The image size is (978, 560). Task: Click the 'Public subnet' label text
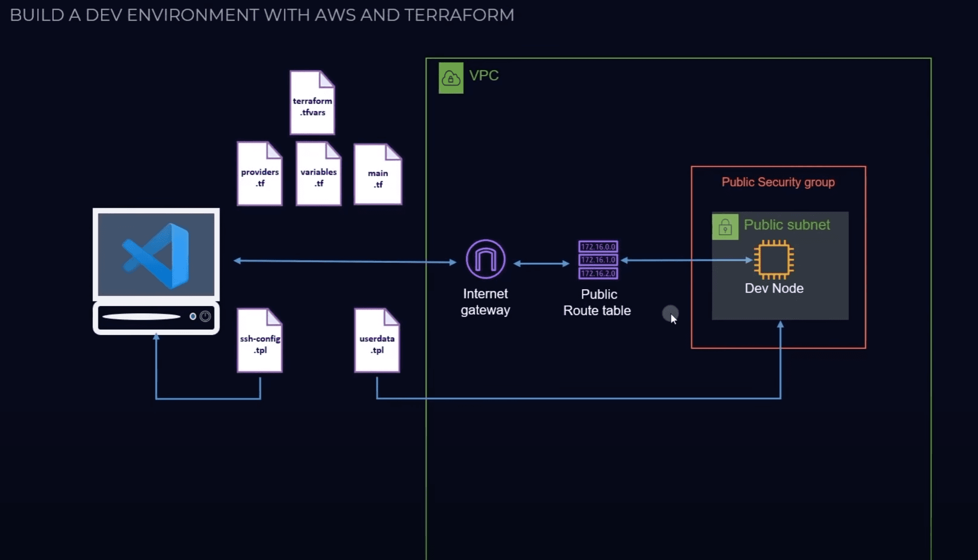(787, 225)
